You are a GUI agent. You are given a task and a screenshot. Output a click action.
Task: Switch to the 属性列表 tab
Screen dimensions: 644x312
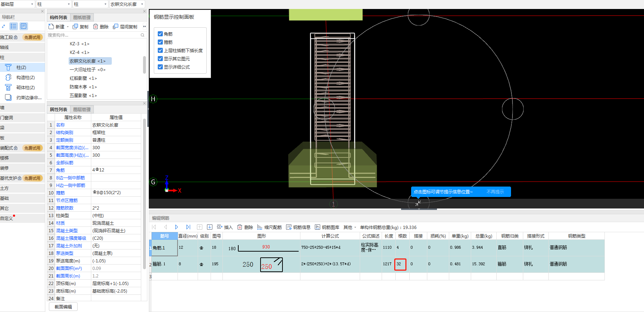[59, 110]
